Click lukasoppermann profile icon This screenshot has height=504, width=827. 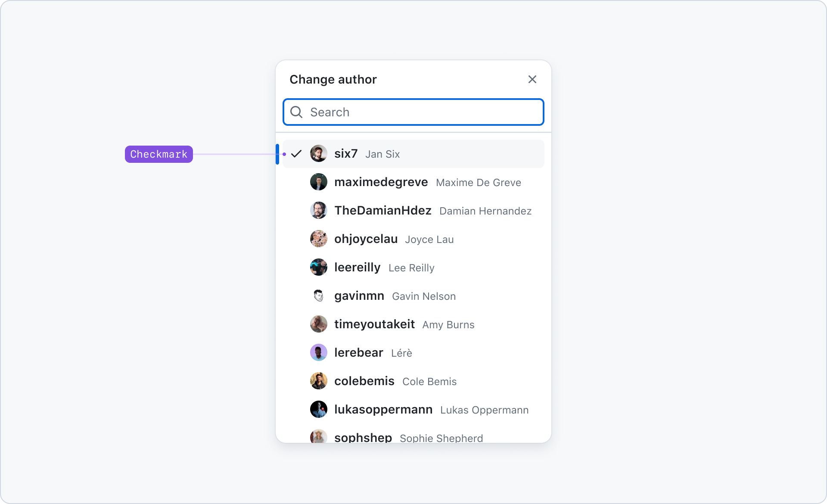click(x=318, y=409)
